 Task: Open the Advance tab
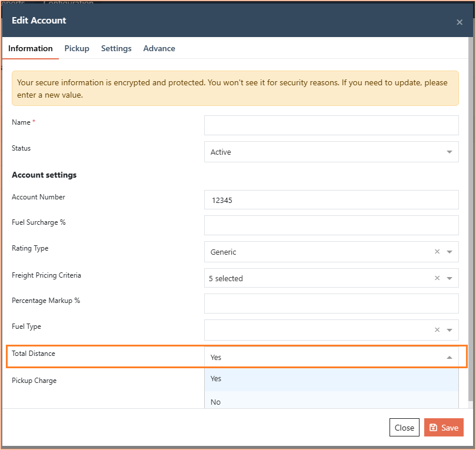click(159, 49)
